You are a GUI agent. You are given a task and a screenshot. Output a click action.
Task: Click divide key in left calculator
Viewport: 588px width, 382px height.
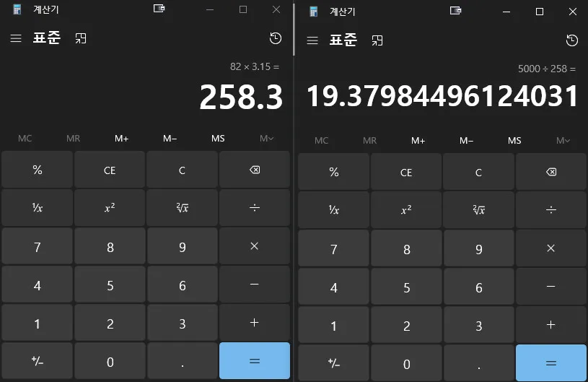coord(255,208)
